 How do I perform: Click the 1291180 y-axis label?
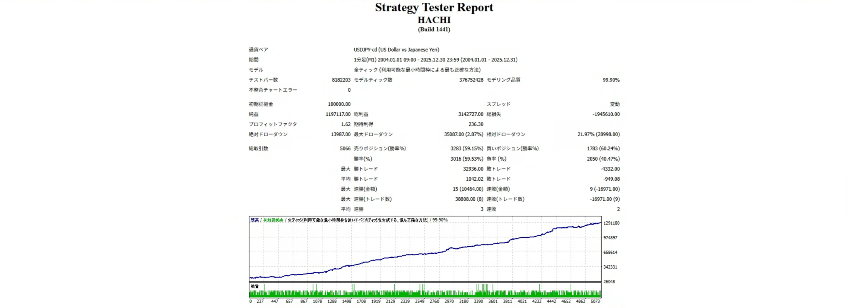[611, 223]
